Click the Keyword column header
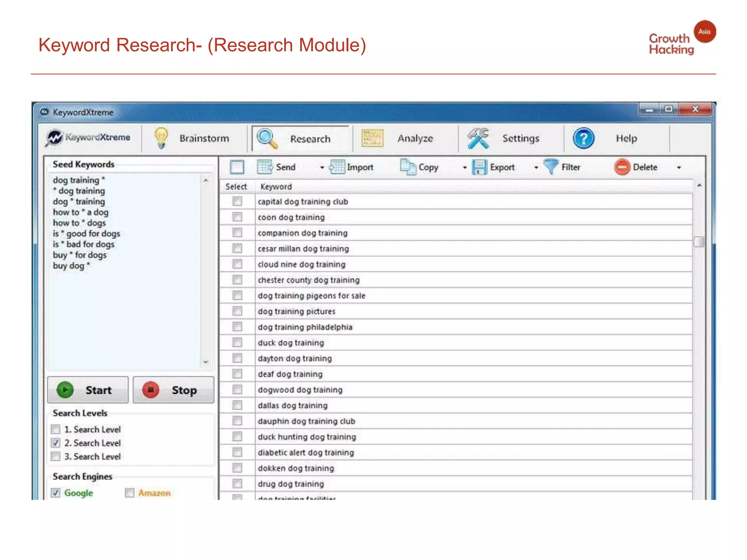The width and height of the screenshot is (747, 560). click(276, 186)
